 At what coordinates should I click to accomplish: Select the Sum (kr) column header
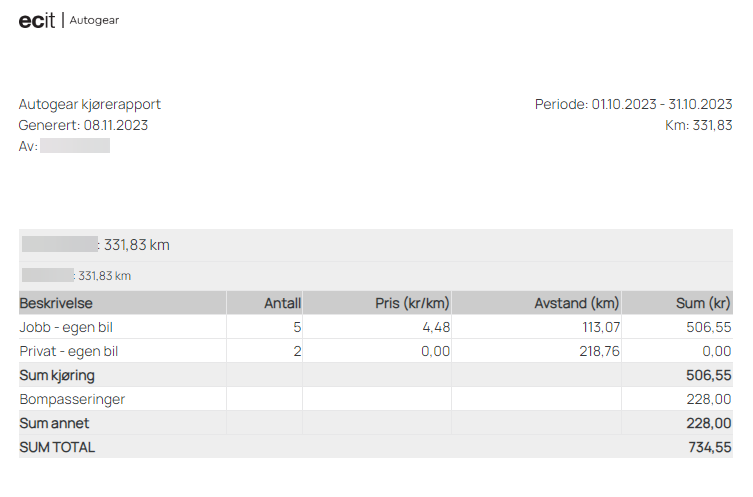point(703,303)
